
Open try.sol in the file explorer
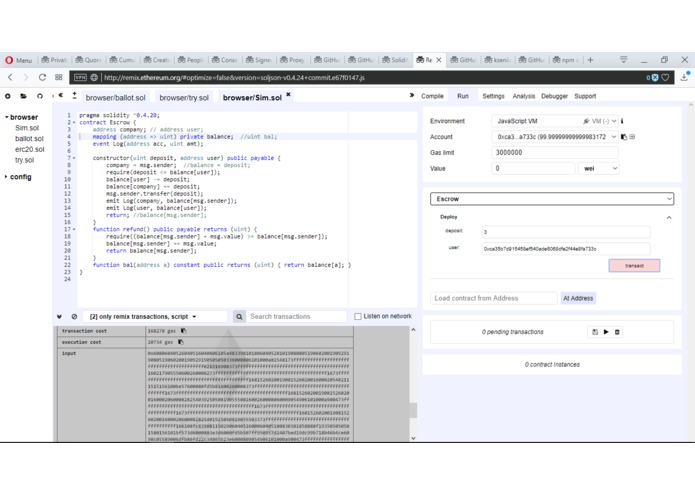[24, 160]
